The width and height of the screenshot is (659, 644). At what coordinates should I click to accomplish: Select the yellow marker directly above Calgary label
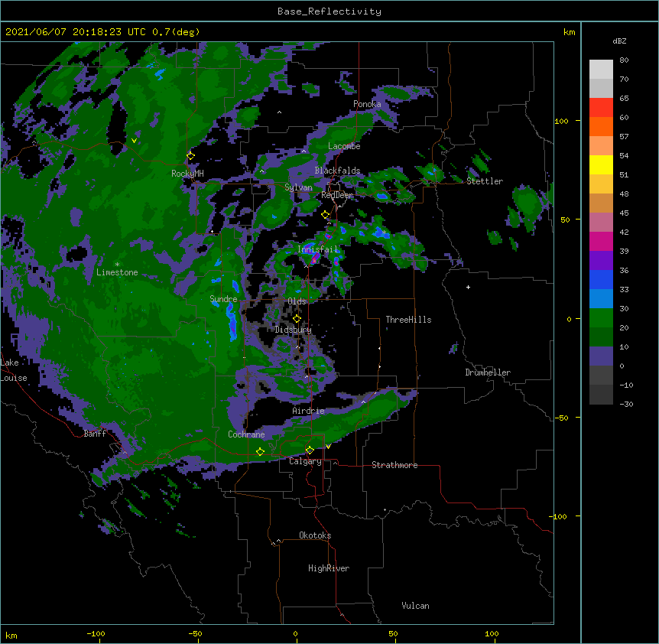click(310, 450)
